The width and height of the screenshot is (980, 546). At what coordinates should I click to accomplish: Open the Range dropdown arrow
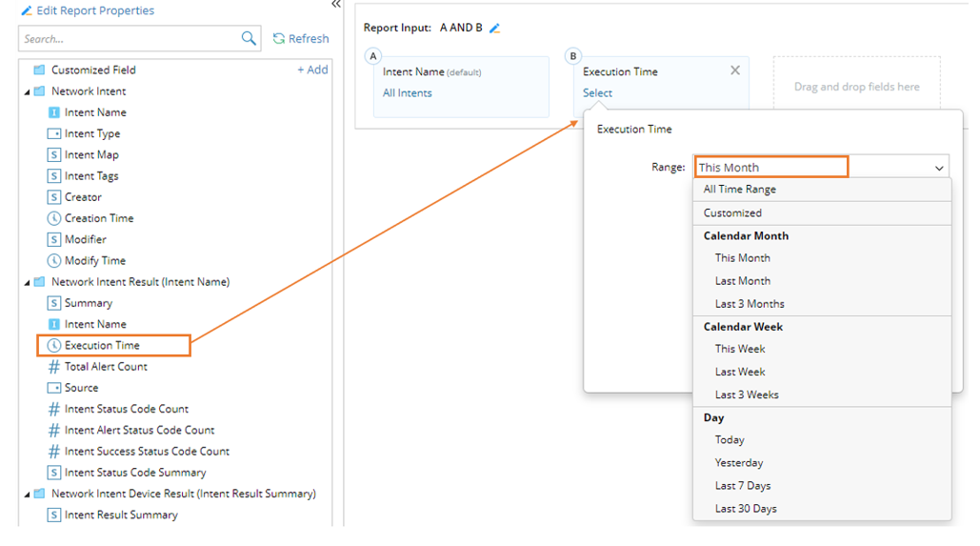click(x=939, y=168)
